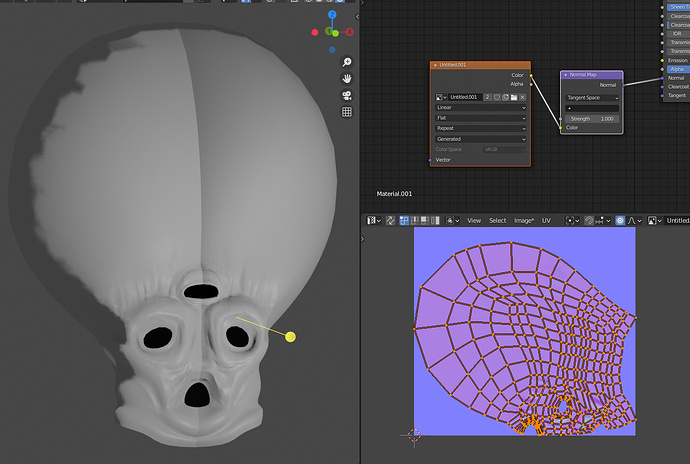This screenshot has width=690, height=464.
Task: Open snap target dropdown in UV editor
Action: point(602,221)
